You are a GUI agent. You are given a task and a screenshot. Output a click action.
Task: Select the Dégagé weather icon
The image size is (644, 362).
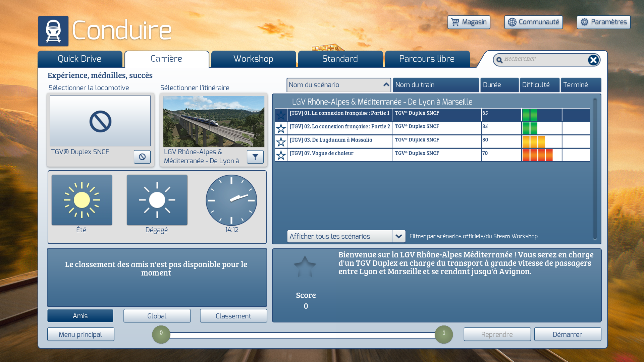(157, 200)
